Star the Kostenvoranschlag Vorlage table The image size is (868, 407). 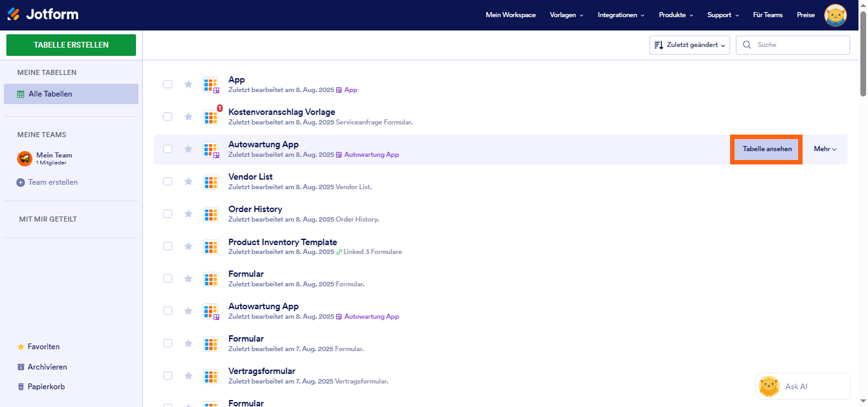tap(188, 116)
